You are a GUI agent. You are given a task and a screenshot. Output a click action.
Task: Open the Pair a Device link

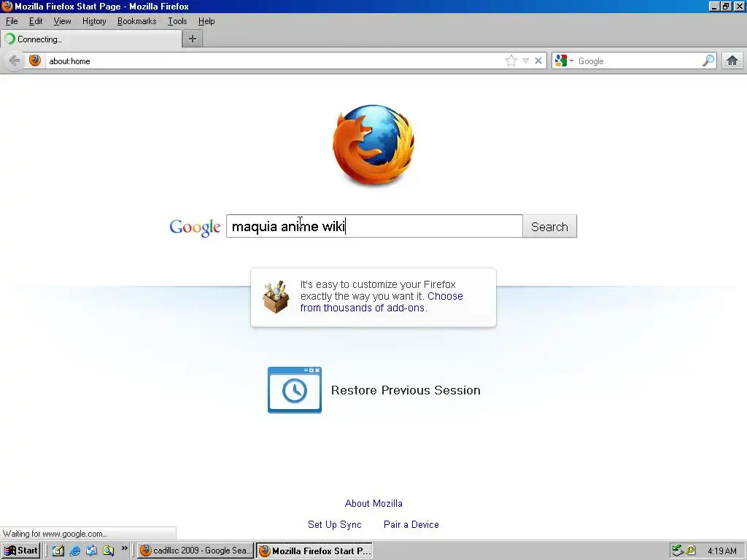click(411, 524)
